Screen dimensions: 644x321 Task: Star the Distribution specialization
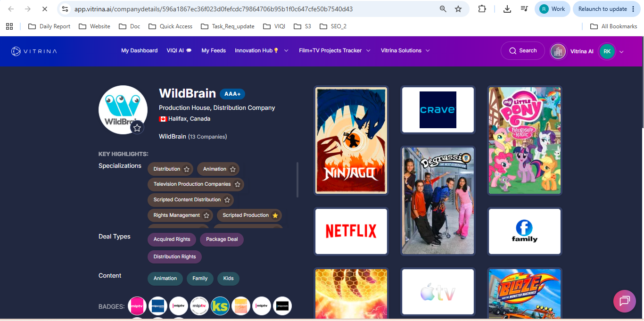[187, 169]
